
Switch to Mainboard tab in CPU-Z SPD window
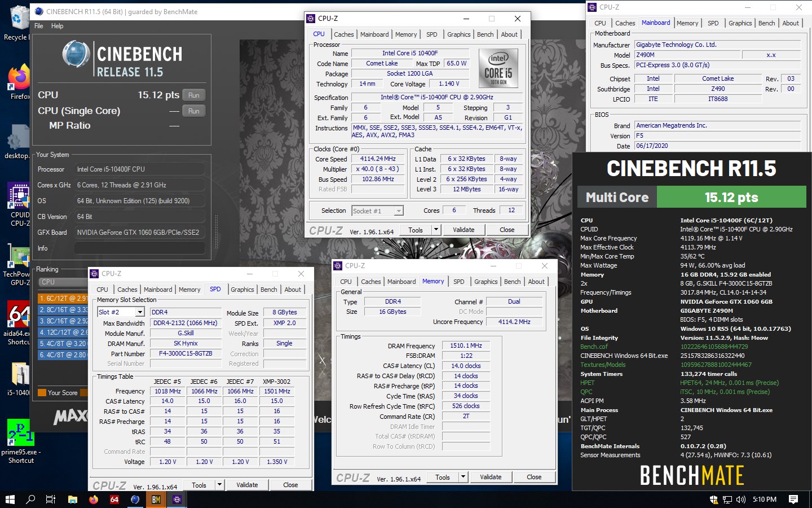click(158, 290)
